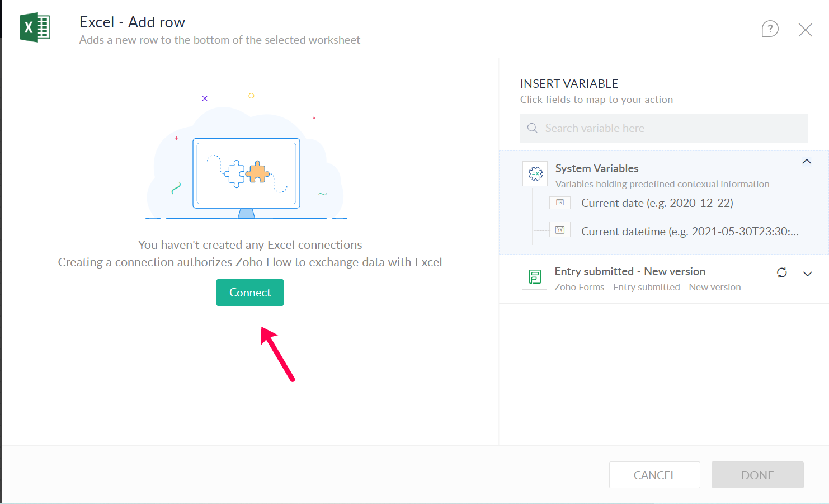
Task: Click the green Connect button
Action: tap(249, 293)
